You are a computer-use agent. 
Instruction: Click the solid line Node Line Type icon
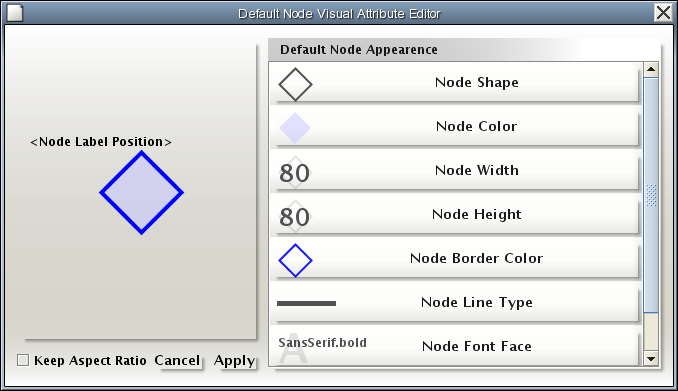point(307,304)
